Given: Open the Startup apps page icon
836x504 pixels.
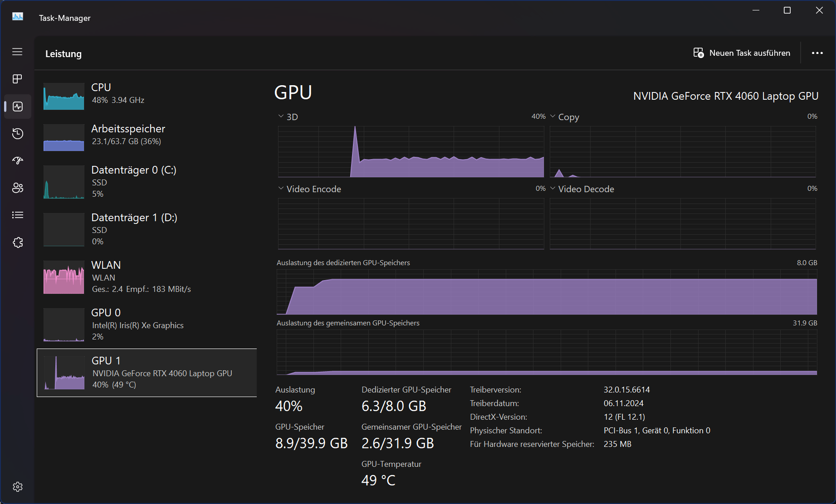Looking at the screenshot, I should coord(17,161).
